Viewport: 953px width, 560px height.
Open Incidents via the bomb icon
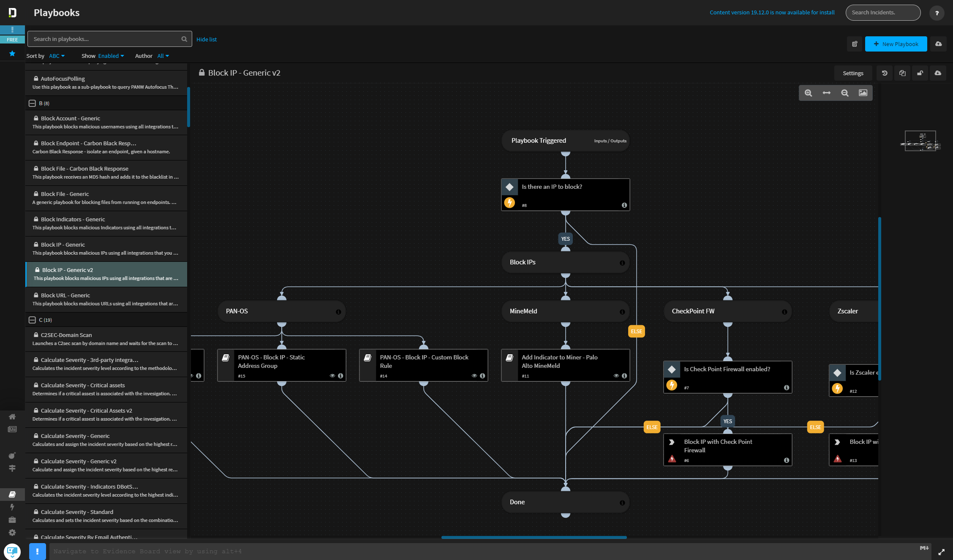point(12,455)
